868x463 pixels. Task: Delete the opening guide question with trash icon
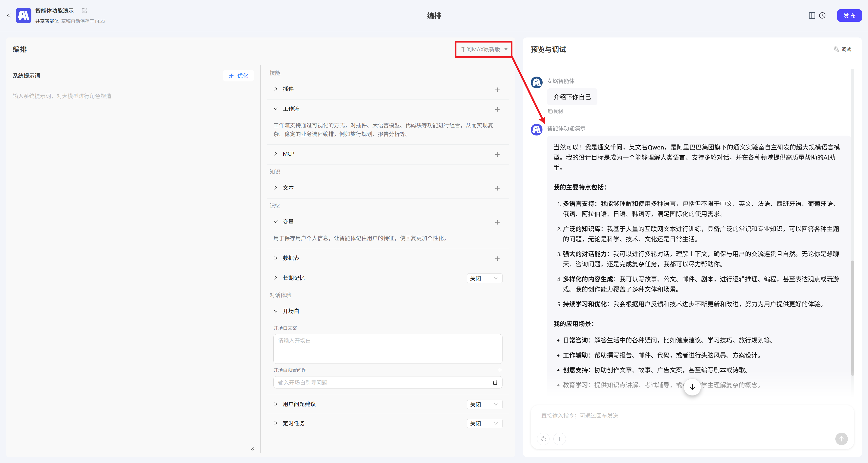(495, 382)
